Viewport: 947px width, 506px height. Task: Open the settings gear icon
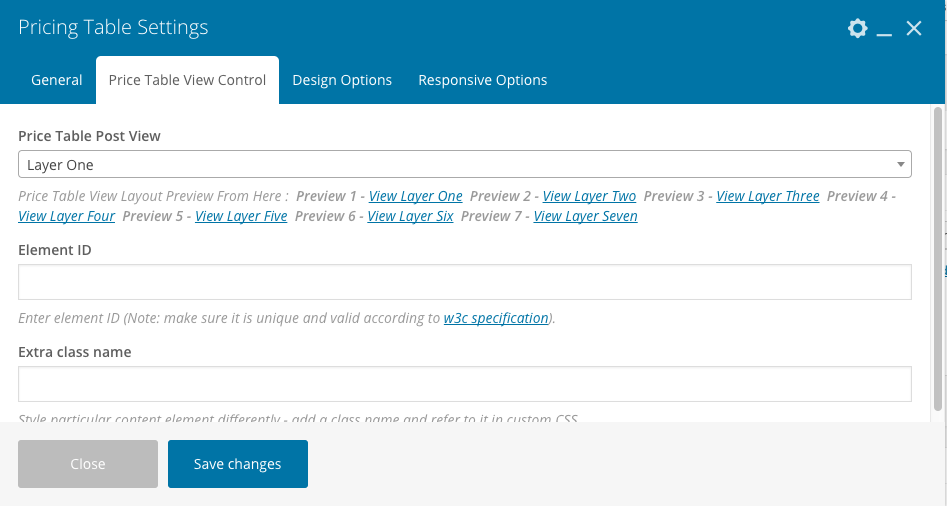pyautogui.click(x=857, y=28)
